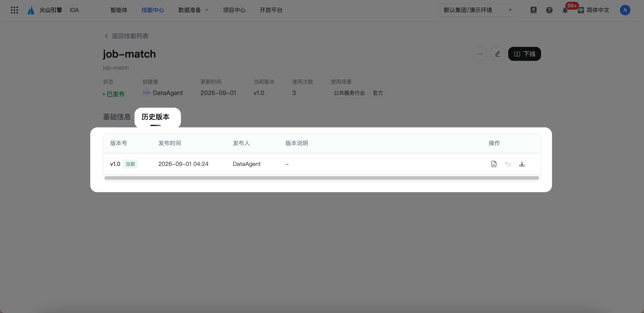This screenshot has height=313, width=644.
Task: Click the settings monitor icon in header
Action: pyautogui.click(x=533, y=10)
